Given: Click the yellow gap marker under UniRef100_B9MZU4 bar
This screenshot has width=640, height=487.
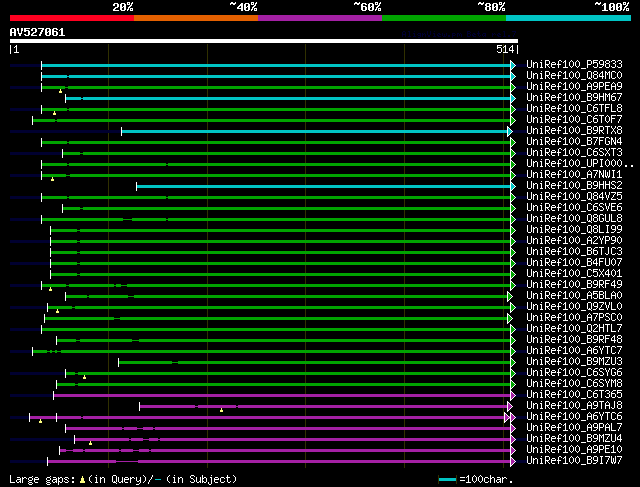Looking at the screenshot, I should click(x=90, y=443).
